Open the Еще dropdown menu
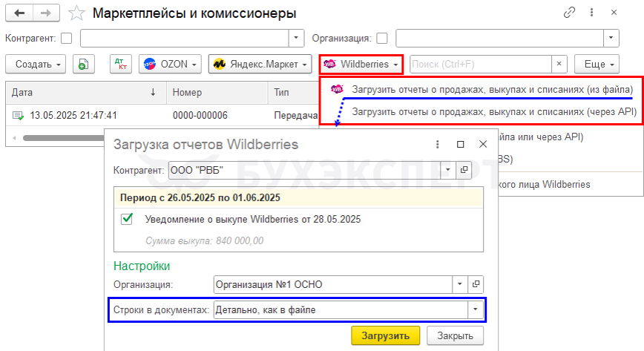The height and width of the screenshot is (351, 644). point(597,64)
